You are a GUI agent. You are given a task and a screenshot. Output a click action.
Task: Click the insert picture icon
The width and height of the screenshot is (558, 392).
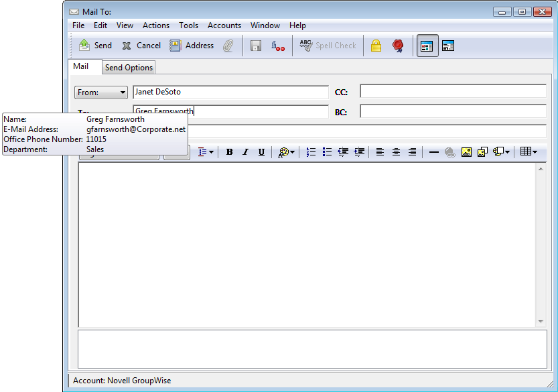point(466,152)
